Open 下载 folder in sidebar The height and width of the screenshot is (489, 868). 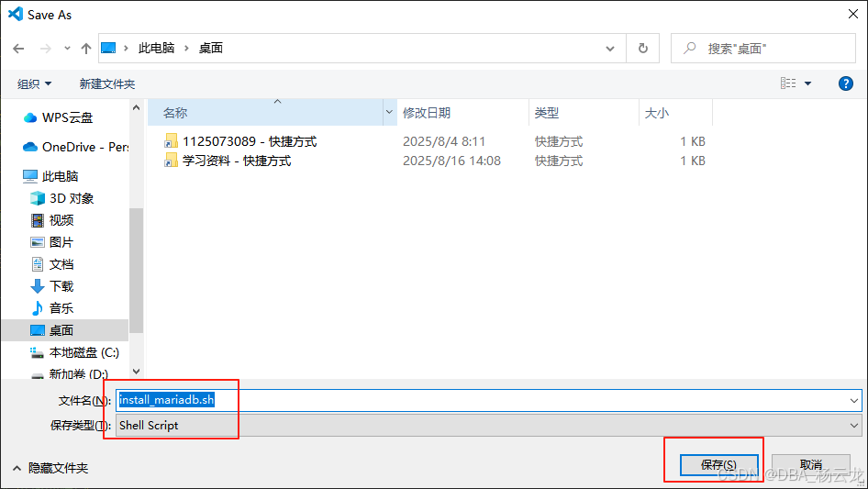[x=52, y=286]
